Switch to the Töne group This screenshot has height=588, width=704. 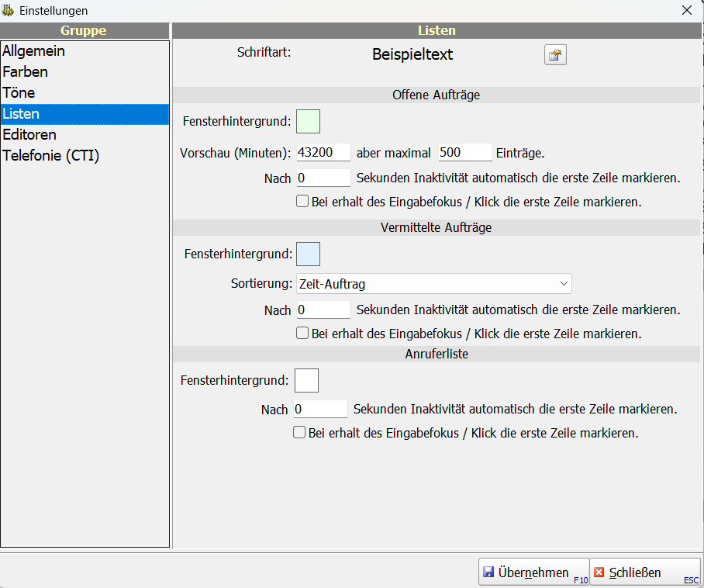coord(19,93)
